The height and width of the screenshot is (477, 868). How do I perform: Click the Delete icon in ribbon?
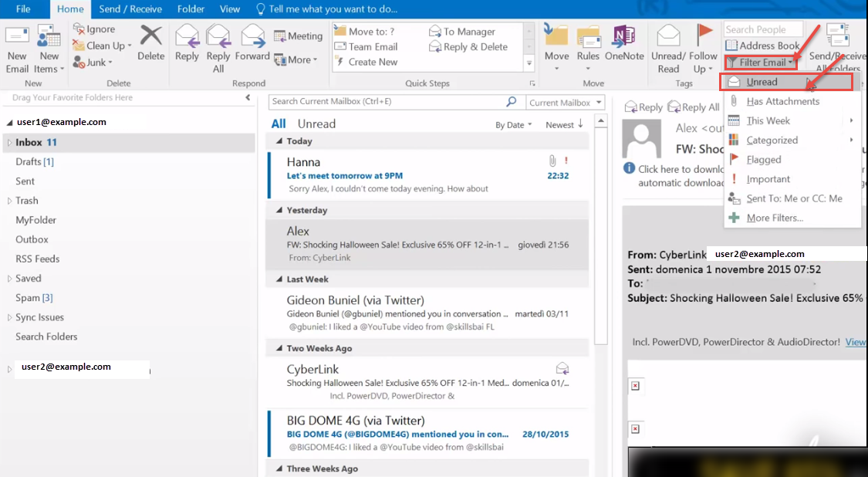pyautogui.click(x=151, y=37)
